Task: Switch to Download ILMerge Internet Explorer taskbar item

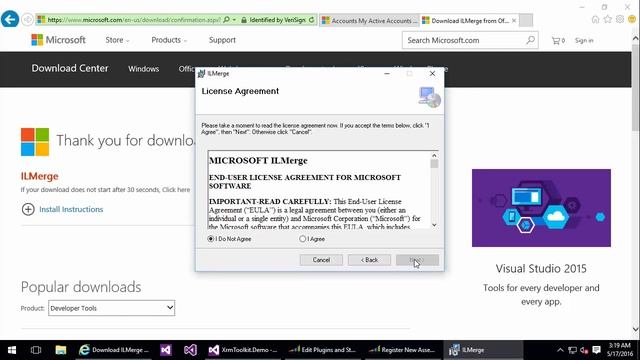Action: click(x=115, y=350)
